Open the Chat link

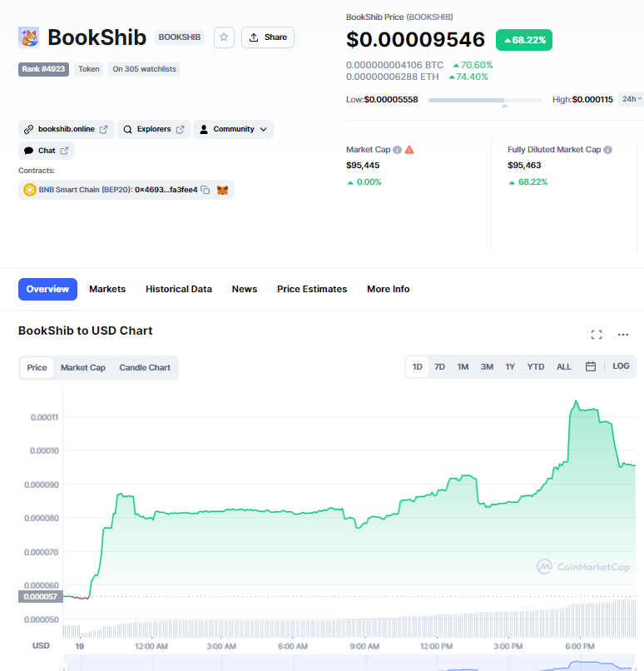pos(47,151)
